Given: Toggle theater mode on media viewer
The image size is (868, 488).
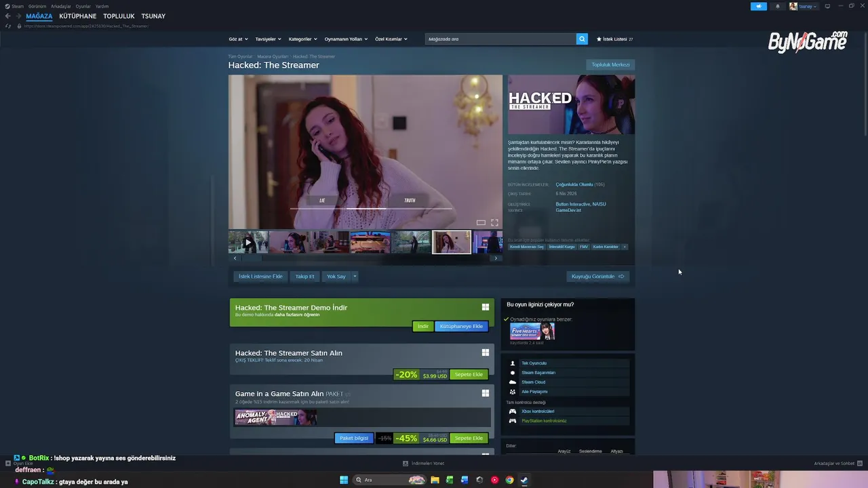Looking at the screenshot, I should click(x=481, y=222).
